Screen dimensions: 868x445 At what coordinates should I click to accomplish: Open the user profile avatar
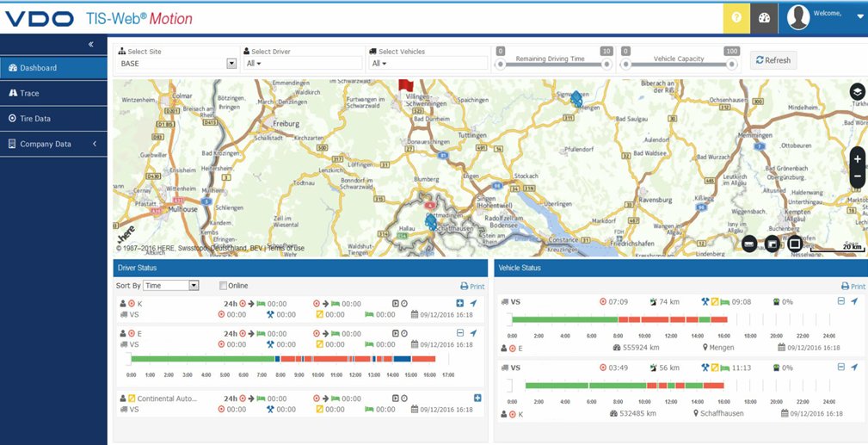798,18
